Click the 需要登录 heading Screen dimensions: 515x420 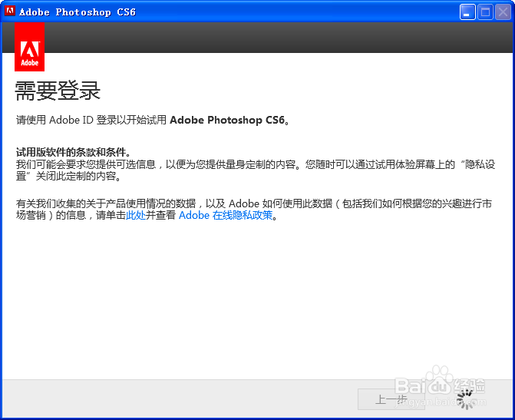(x=58, y=91)
